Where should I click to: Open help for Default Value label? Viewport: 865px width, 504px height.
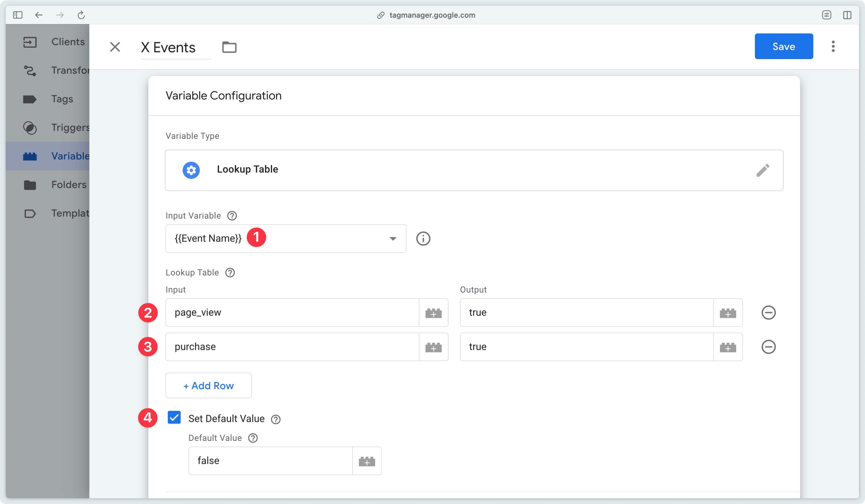[253, 438]
